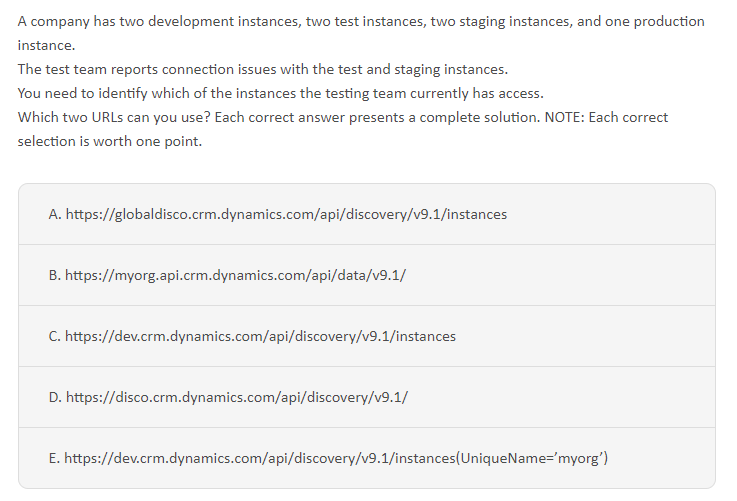The height and width of the screenshot is (501, 737).
Task: Choose answer E with UniqueName filter
Action: (x=366, y=458)
